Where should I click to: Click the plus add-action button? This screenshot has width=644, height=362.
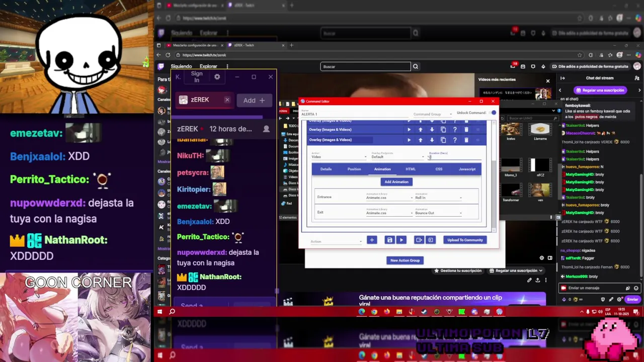coord(372,240)
